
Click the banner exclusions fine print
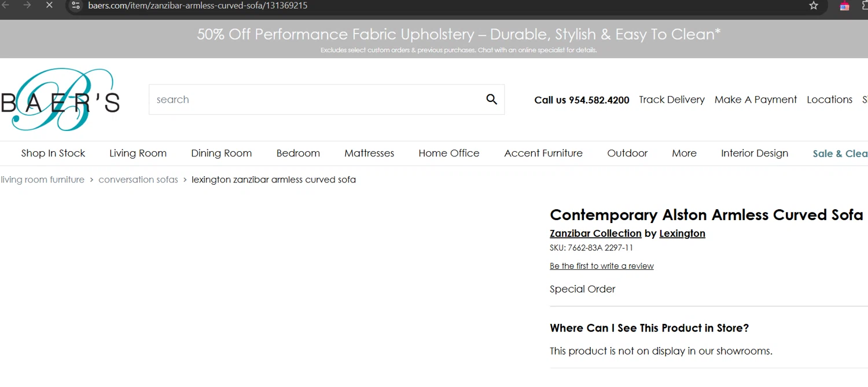[x=459, y=50]
